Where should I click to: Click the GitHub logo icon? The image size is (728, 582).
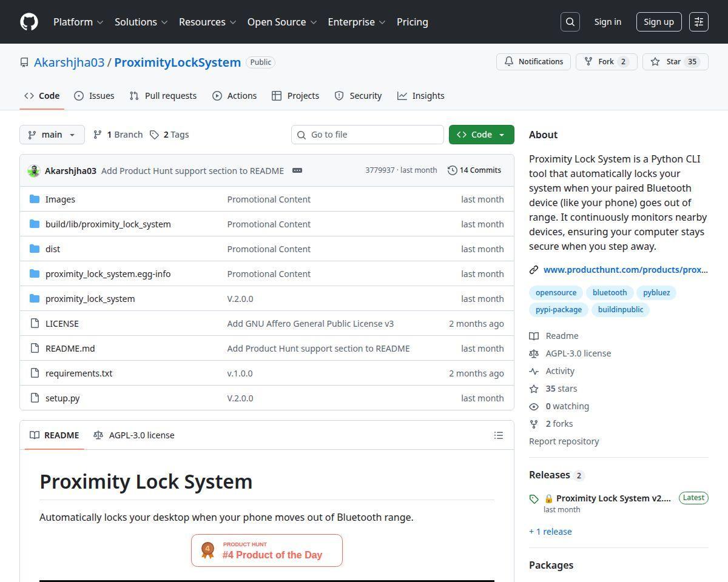tap(29, 22)
